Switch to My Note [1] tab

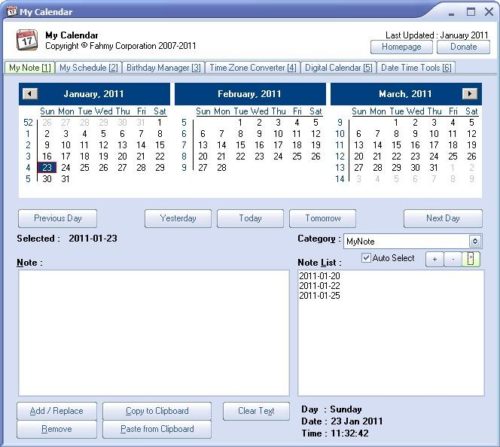click(x=30, y=68)
